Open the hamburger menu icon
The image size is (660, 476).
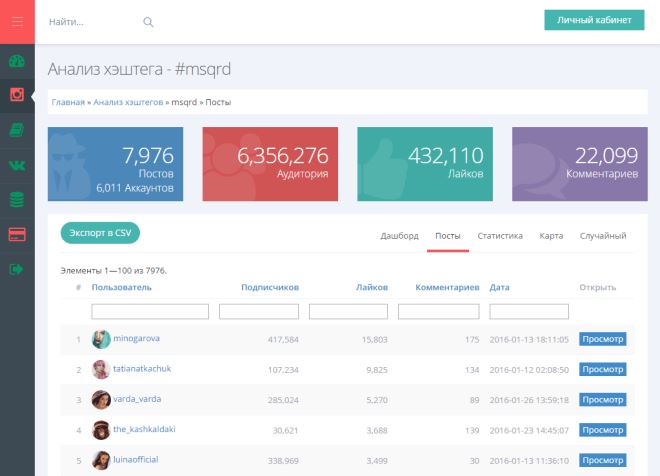(17, 21)
